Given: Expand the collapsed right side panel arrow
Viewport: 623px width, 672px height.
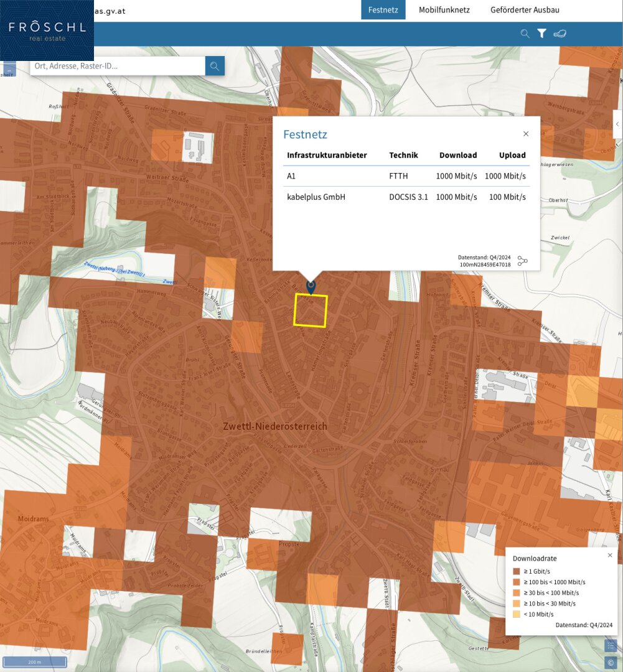Looking at the screenshot, I should pyautogui.click(x=617, y=124).
